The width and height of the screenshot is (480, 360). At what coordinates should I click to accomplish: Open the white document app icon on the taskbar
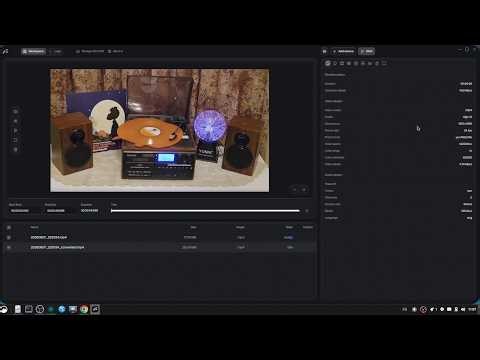tap(18, 309)
